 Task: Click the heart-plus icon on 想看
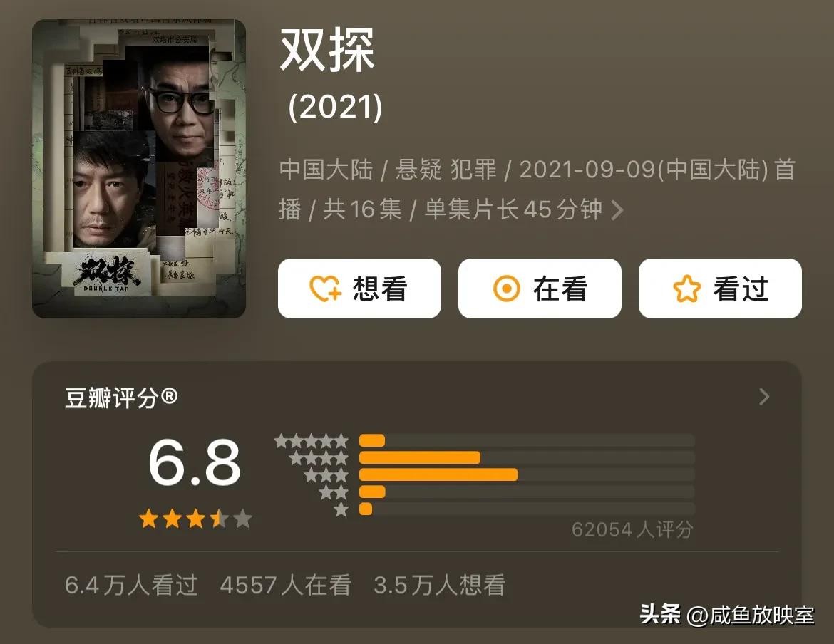(325, 289)
